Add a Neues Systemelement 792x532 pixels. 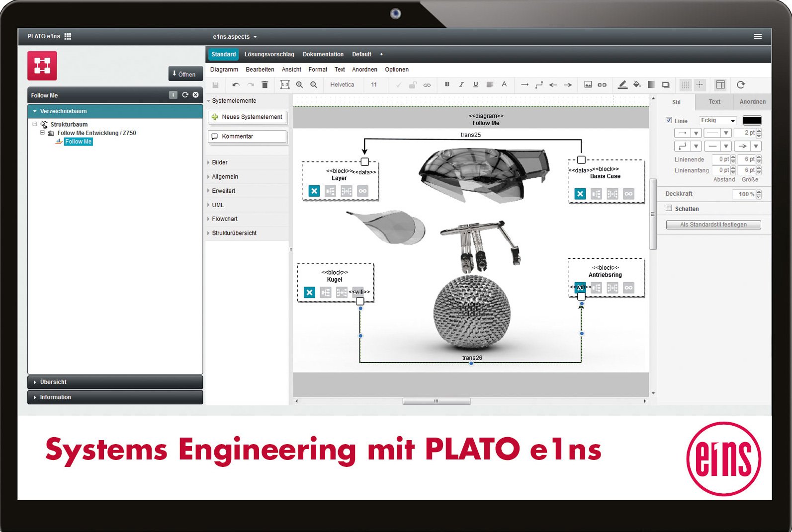(x=247, y=117)
